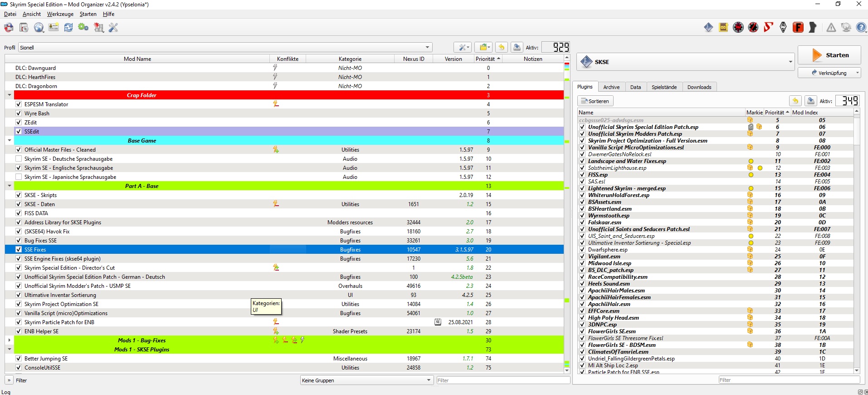Image resolution: width=868 pixels, height=395 pixels.
Task: Open the Sionell profile dropdown
Action: pyautogui.click(x=225, y=47)
